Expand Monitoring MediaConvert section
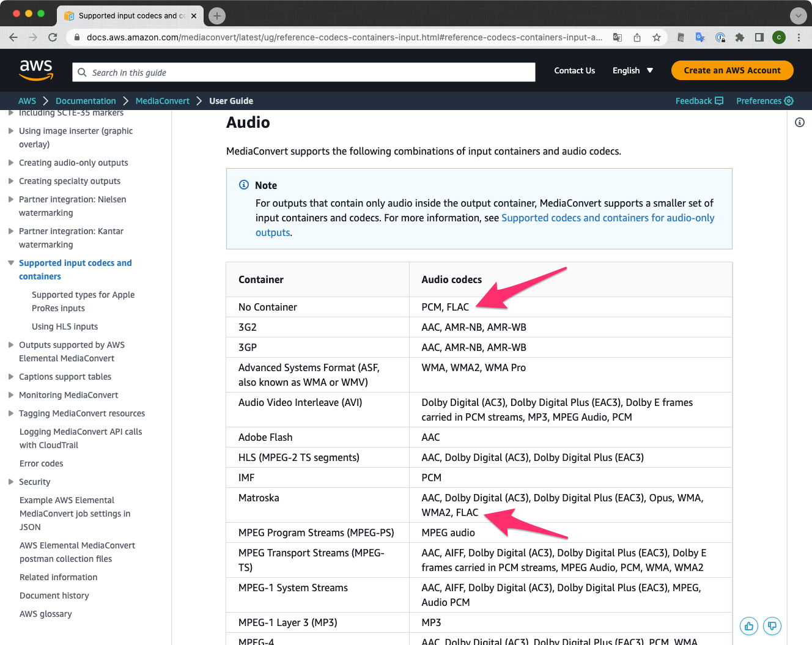Image resolution: width=812 pixels, height=645 pixels. click(x=11, y=395)
